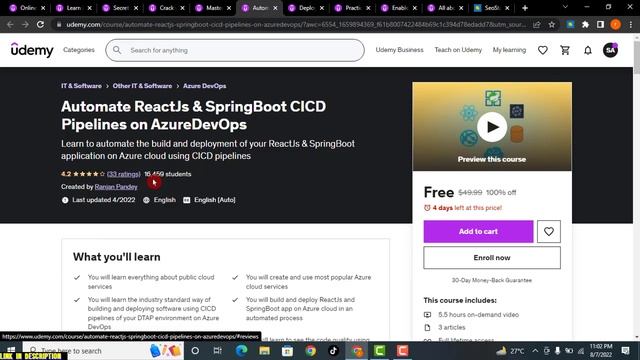Viewport: 640px width, 360px height.
Task: Open weather widget showing 27°C
Action: click(510, 351)
